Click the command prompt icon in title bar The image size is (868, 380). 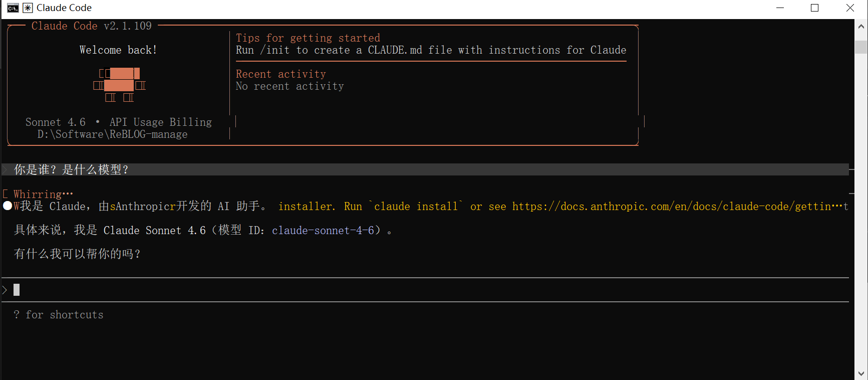click(x=13, y=8)
